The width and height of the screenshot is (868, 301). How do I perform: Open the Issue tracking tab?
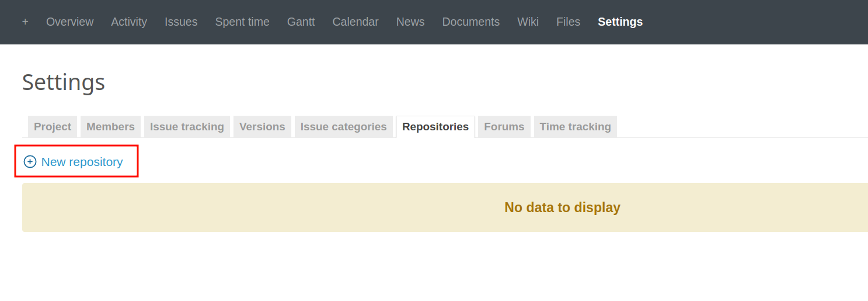[187, 127]
